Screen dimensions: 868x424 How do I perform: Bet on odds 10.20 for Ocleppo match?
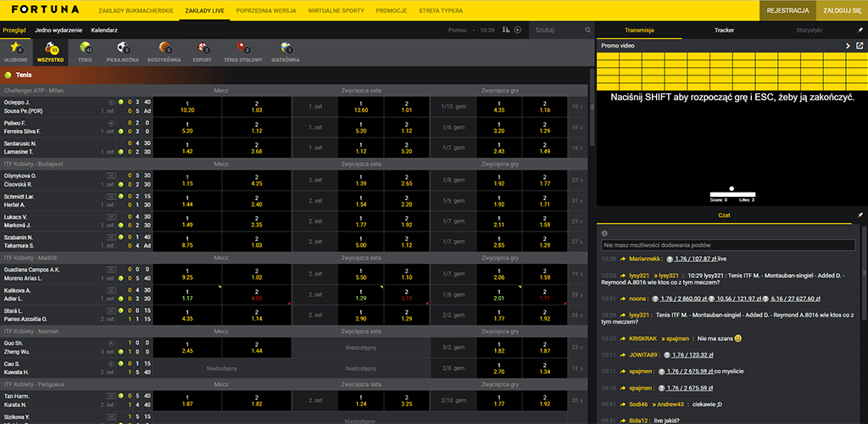pos(187,107)
